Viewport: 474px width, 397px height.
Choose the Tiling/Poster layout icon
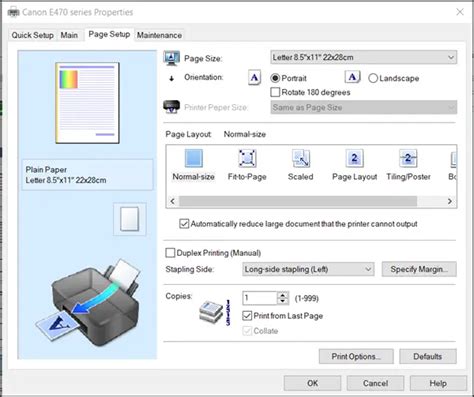pos(408,158)
